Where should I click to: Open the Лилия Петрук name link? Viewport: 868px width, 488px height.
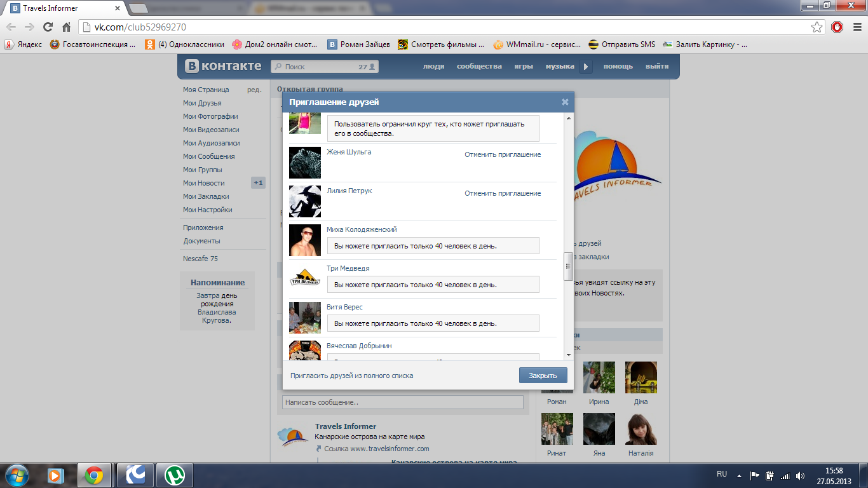pos(349,191)
